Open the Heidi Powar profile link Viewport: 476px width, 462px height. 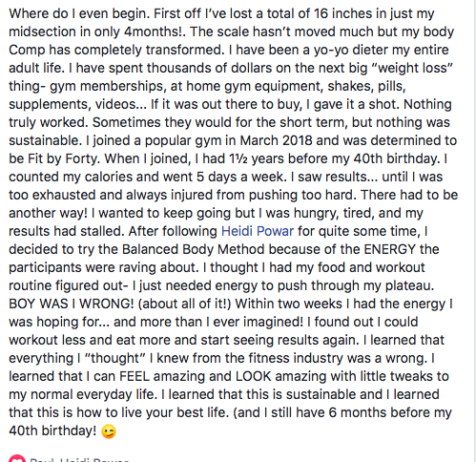258,231
